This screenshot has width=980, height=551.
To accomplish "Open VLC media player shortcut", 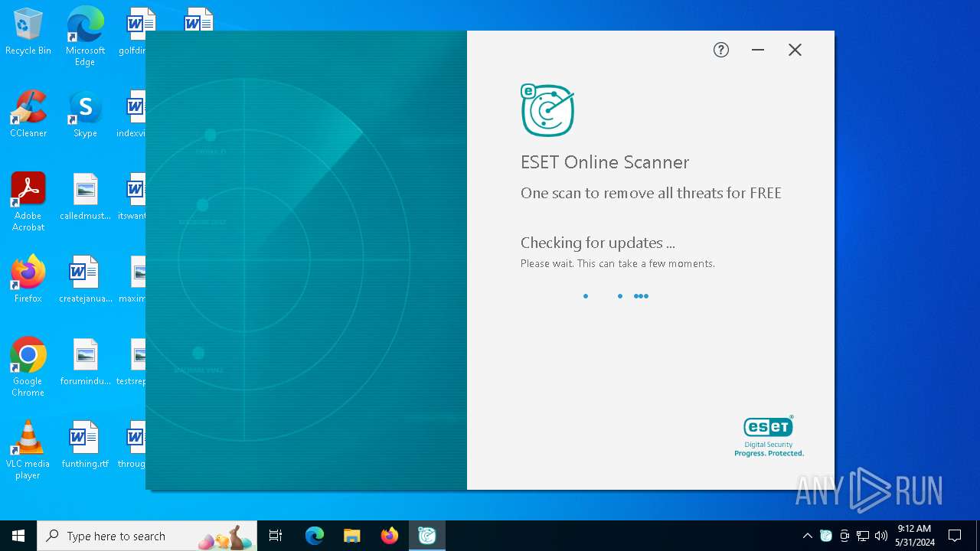I will [28, 450].
